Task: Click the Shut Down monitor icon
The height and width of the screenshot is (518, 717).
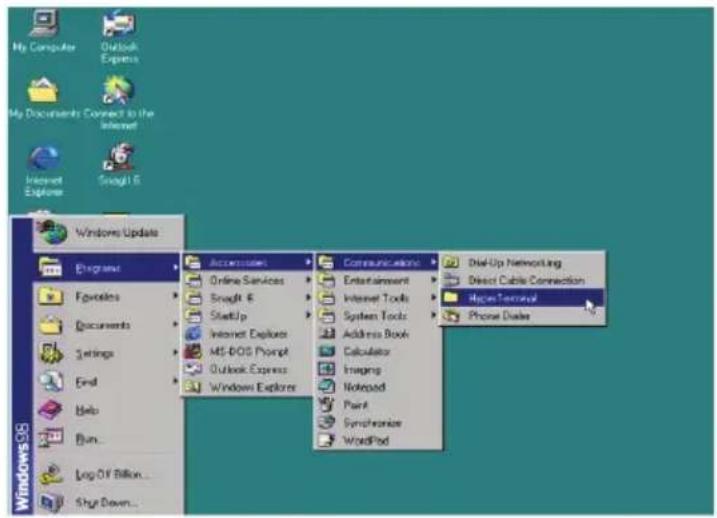Action: pyautogui.click(x=51, y=502)
